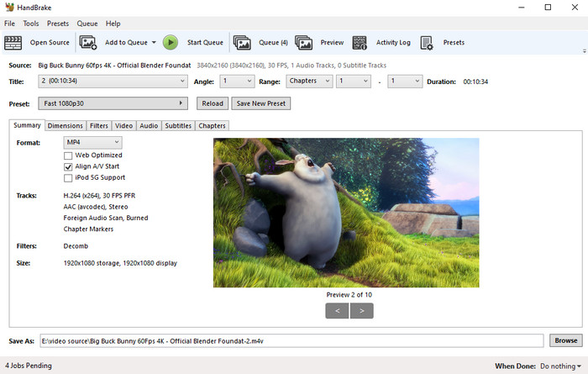
Task: Enable iPod 5G Support checkbox
Action: point(68,178)
